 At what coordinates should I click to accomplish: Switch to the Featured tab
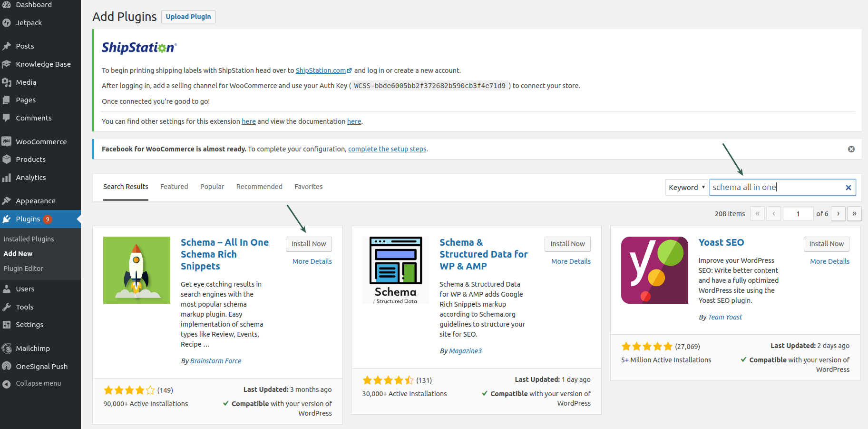[174, 187]
